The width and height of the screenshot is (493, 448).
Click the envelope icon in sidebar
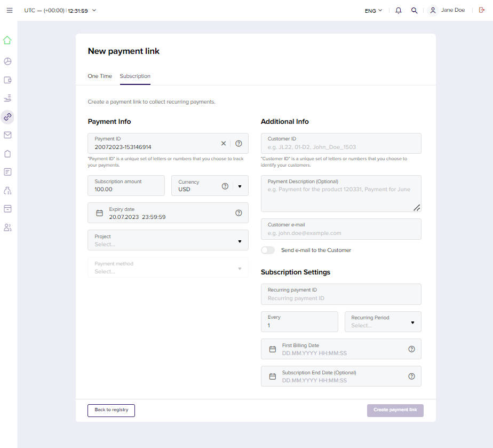coord(7,135)
